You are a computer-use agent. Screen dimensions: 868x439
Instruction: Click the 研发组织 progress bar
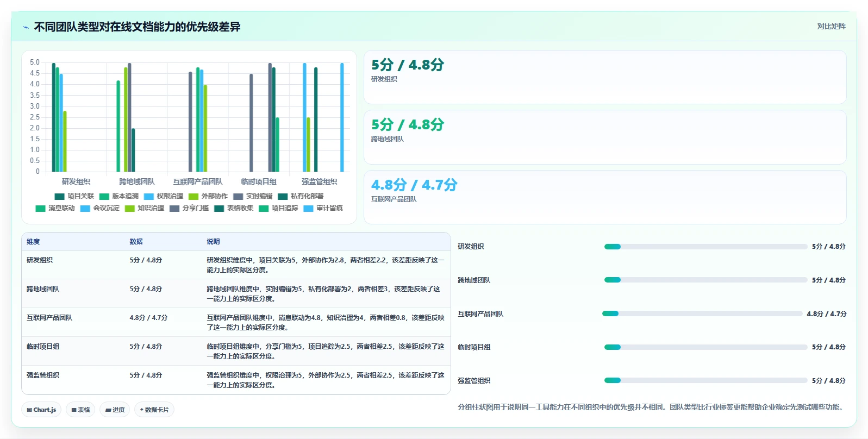pyautogui.click(x=705, y=247)
